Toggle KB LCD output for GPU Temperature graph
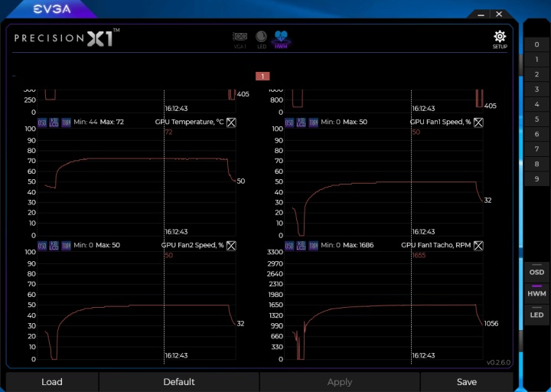The image size is (551, 392). point(54,122)
